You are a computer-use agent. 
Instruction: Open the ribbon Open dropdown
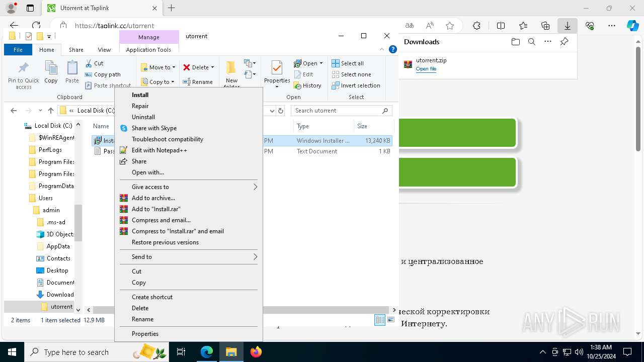[308, 63]
